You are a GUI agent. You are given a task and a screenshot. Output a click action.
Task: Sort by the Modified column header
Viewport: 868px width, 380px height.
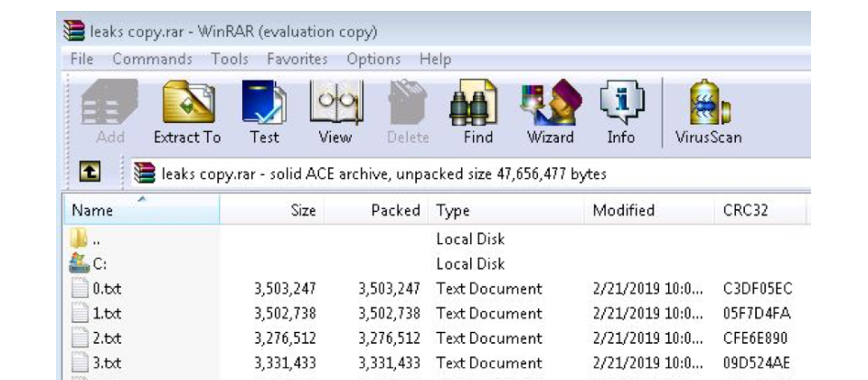coord(649,210)
